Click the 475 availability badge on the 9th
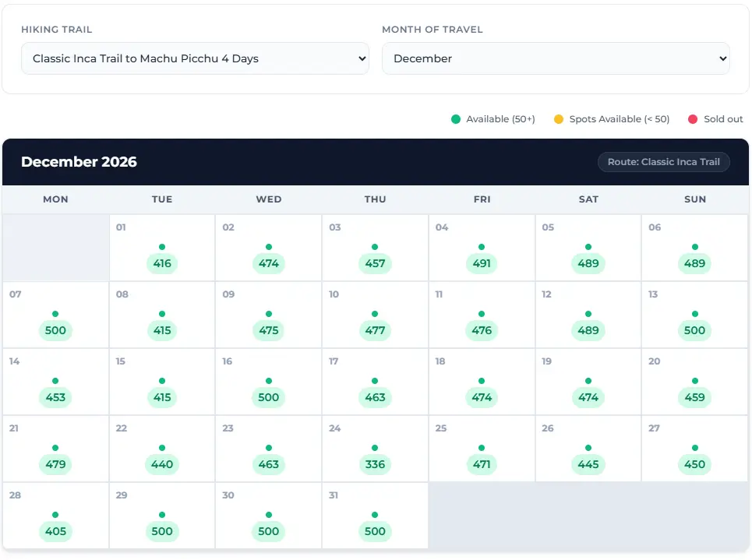 (269, 330)
